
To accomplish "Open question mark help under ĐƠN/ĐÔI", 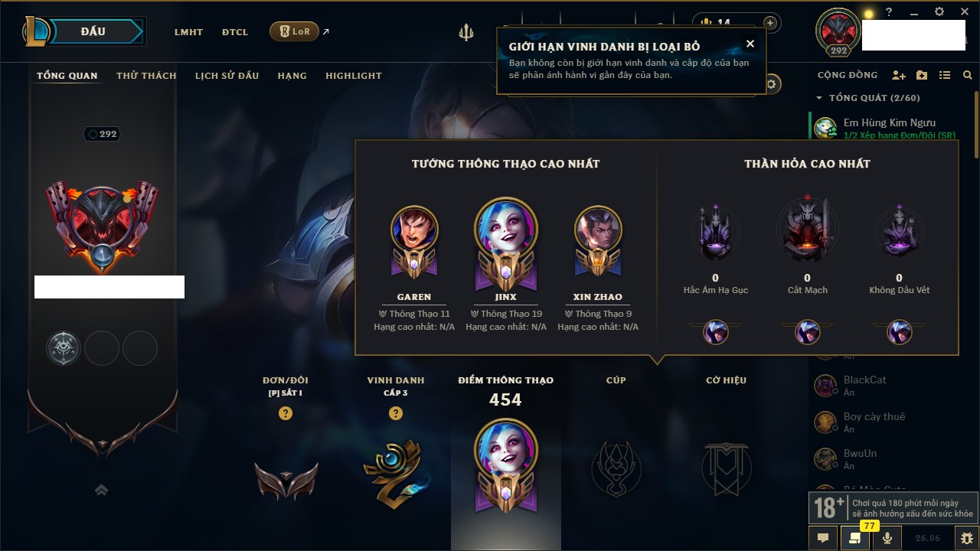I will coord(286,413).
